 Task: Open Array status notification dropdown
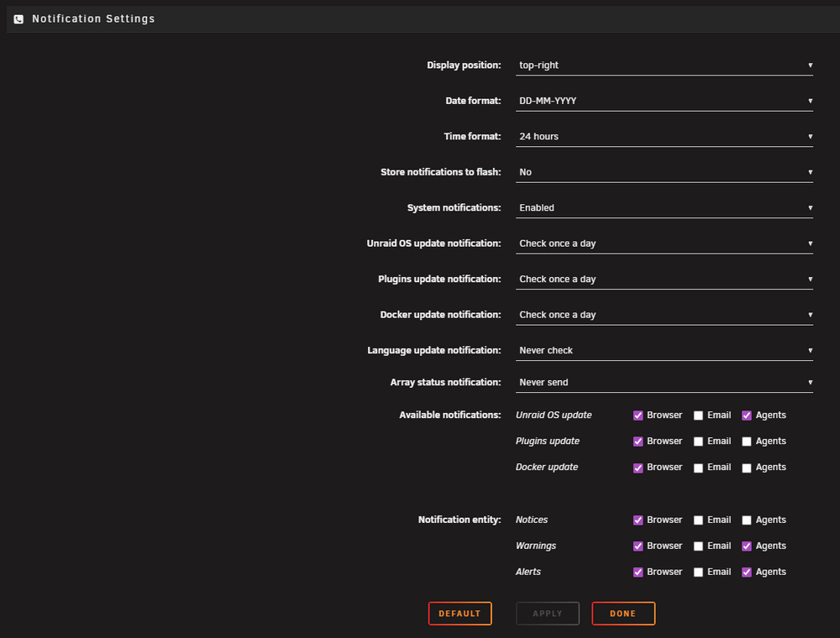coord(664,383)
